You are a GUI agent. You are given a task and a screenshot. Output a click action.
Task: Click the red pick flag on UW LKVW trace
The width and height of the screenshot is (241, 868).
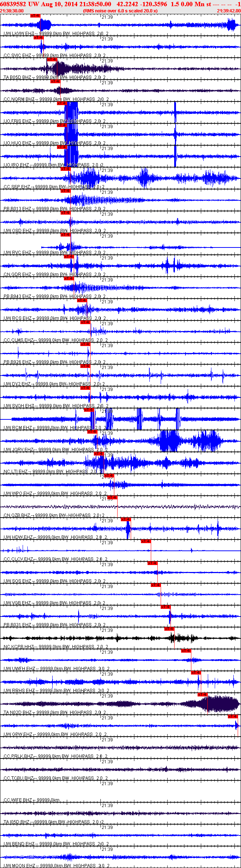point(35,16)
